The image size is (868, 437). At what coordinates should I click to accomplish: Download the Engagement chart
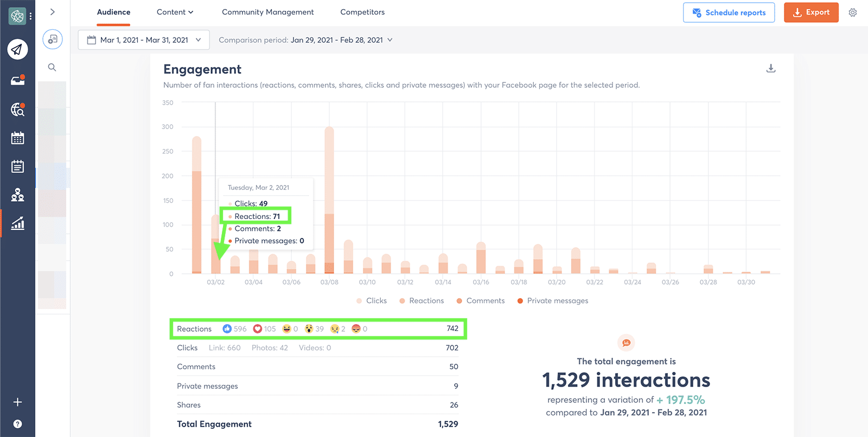[x=770, y=68]
